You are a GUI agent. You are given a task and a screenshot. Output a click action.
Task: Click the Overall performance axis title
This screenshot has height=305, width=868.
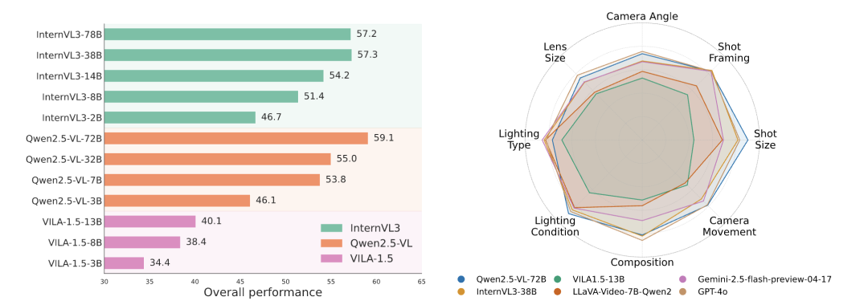click(263, 292)
